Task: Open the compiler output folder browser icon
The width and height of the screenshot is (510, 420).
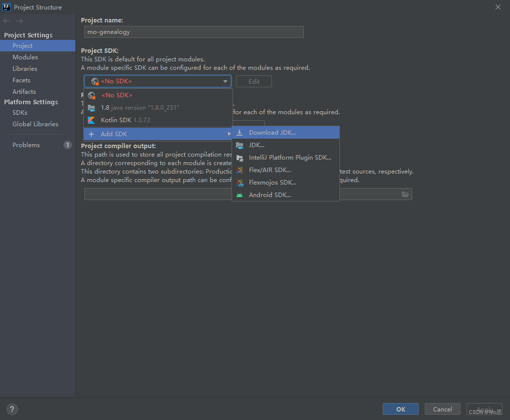Action: [x=405, y=194]
